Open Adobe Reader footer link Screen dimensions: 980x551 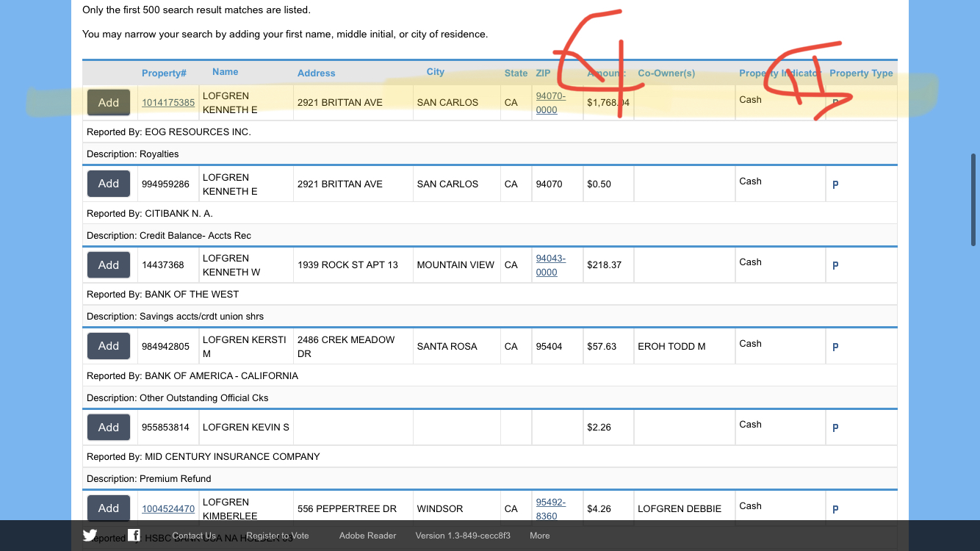click(x=367, y=536)
